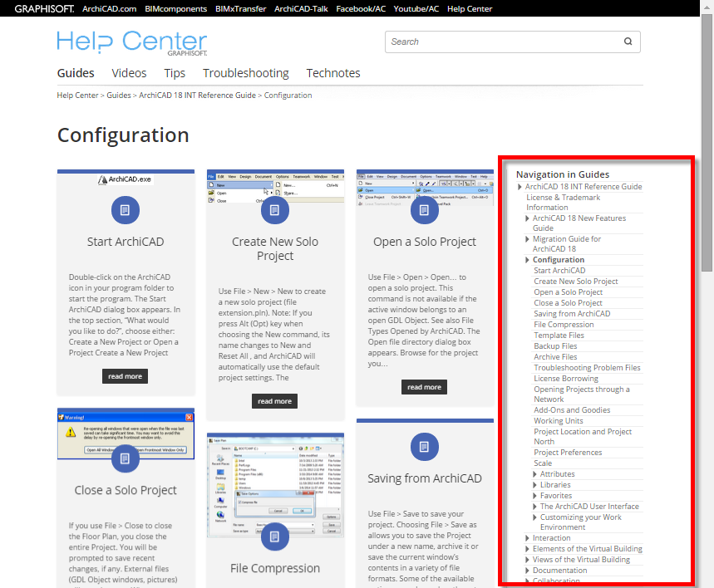The height and width of the screenshot is (588, 714).
Task: Click Help Center breadcrumb link
Action: [77, 96]
